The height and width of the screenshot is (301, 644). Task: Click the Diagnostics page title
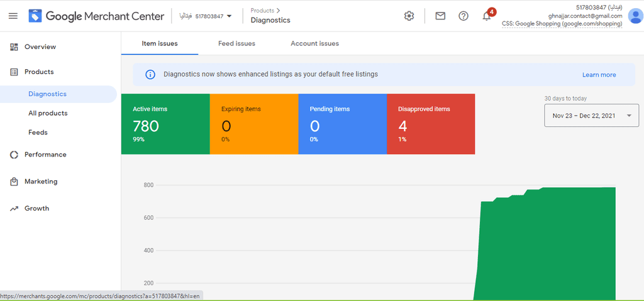[270, 20]
